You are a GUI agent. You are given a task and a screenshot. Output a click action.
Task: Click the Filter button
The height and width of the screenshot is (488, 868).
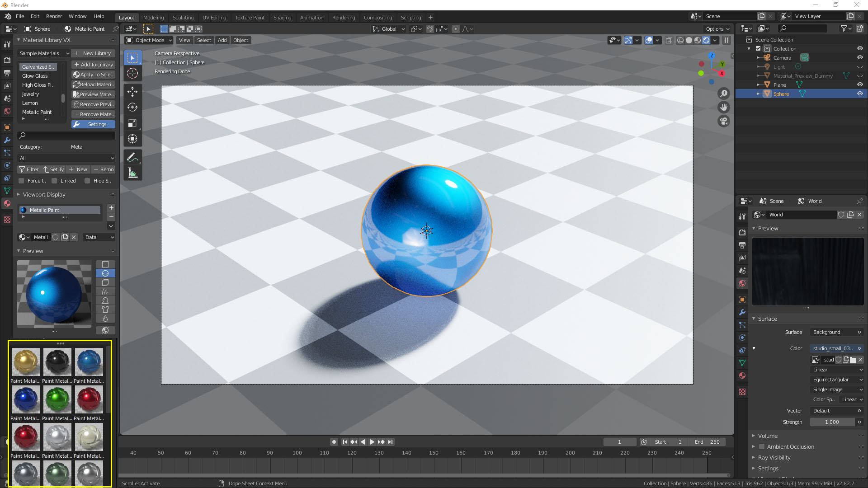point(29,169)
